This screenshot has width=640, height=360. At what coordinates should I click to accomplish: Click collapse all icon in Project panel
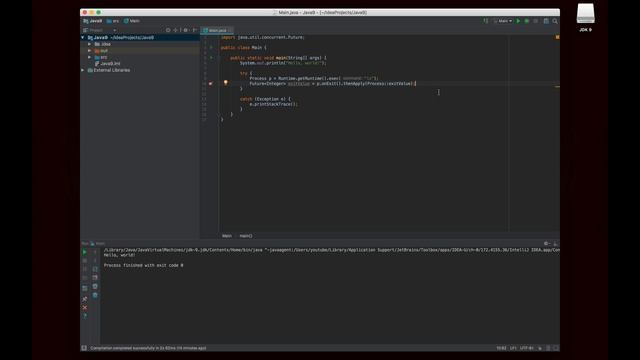[x=176, y=30]
